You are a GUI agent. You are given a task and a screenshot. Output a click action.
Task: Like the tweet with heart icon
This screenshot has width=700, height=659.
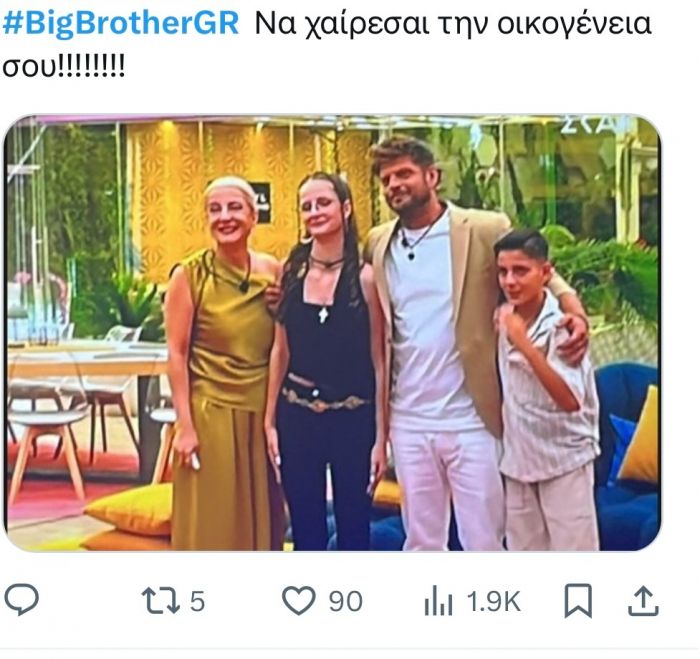click(x=299, y=601)
